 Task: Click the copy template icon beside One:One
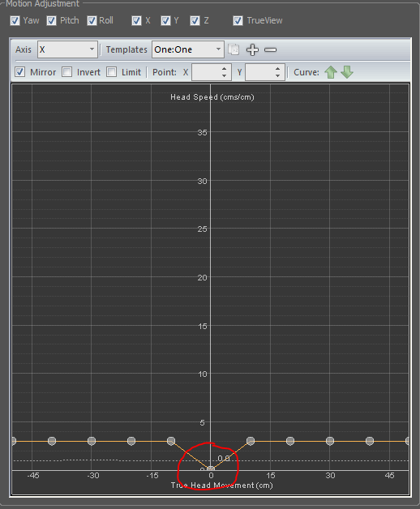(x=234, y=49)
